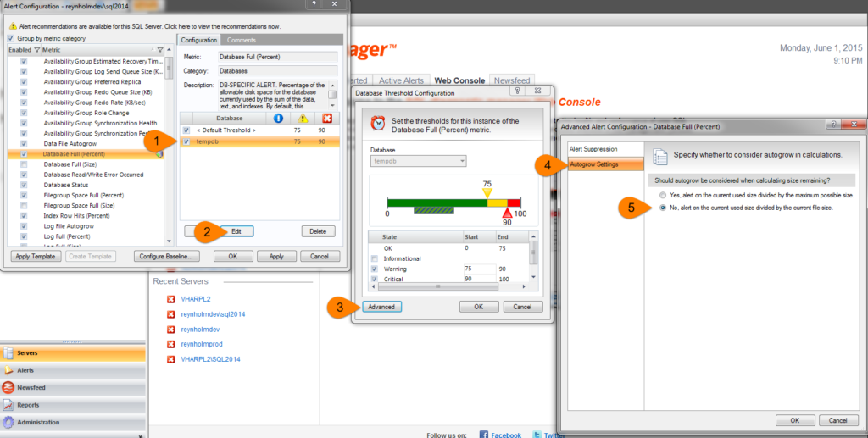Click the alert recommendations warning icon
This screenshot has height=438, width=868.
pyautogui.click(x=13, y=26)
